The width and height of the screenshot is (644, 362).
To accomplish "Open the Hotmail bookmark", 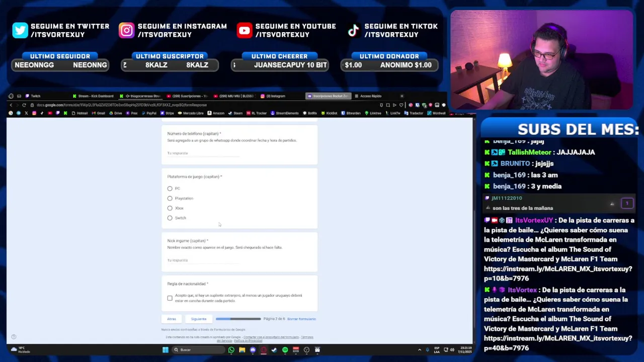I will (80, 113).
